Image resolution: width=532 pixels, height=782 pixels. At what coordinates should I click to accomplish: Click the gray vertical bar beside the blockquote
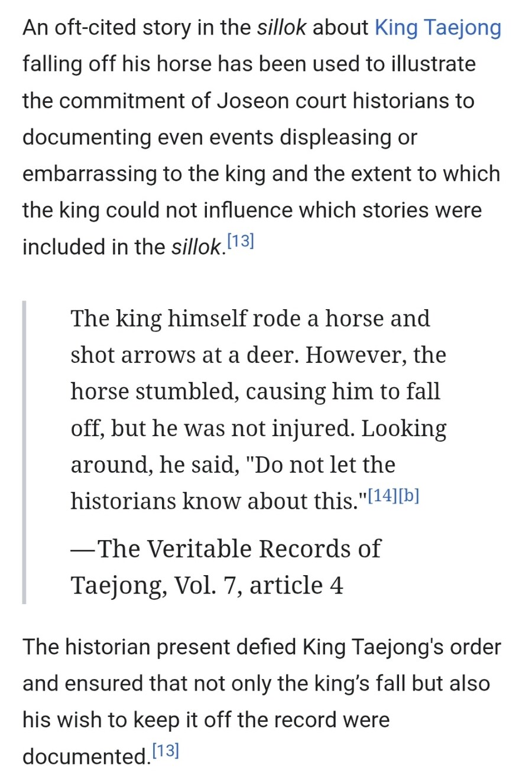click(x=24, y=452)
